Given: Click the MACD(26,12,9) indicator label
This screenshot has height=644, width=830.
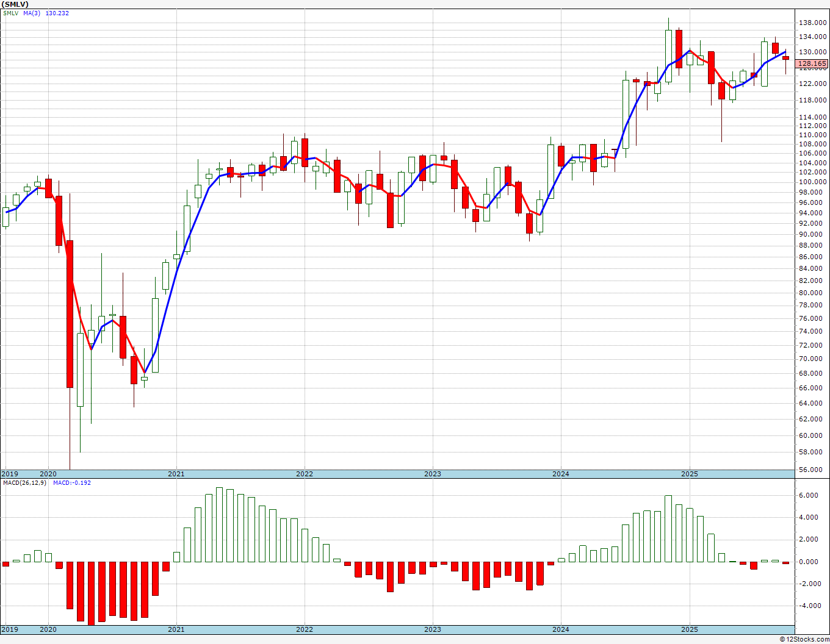Looking at the screenshot, I should click(x=22, y=483).
